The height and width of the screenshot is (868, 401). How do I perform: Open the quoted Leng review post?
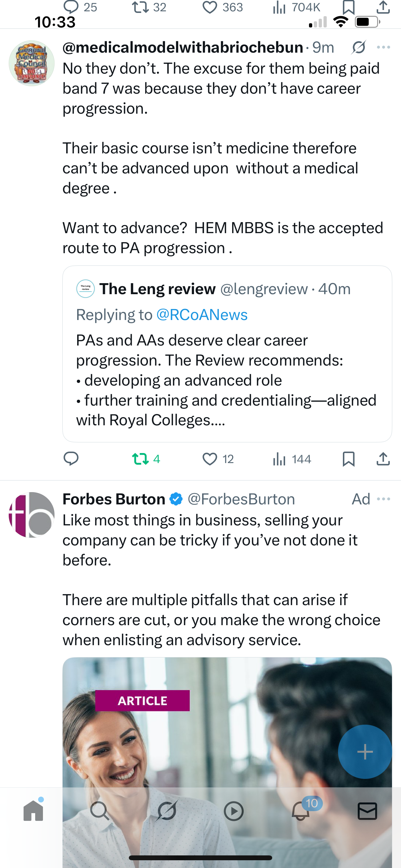point(227,354)
